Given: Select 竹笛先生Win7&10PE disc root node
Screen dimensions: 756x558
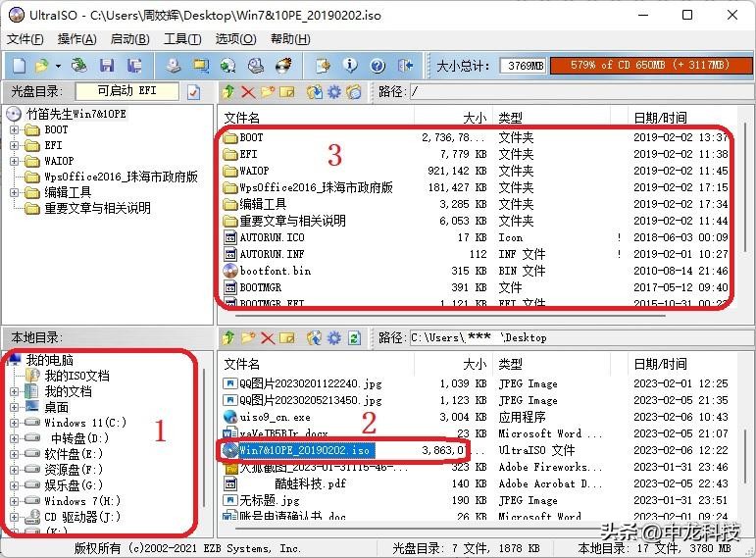Looking at the screenshot, I should pyautogui.click(x=76, y=115).
